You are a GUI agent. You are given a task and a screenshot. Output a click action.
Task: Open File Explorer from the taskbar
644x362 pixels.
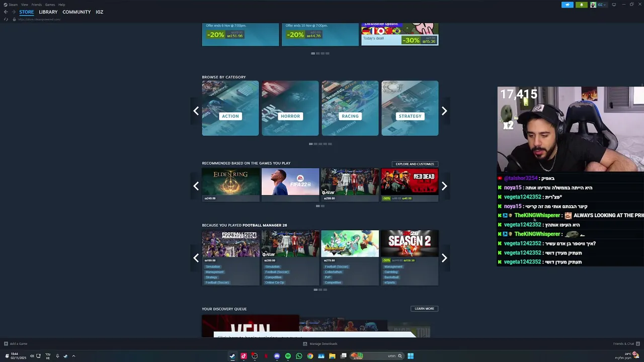332,356
